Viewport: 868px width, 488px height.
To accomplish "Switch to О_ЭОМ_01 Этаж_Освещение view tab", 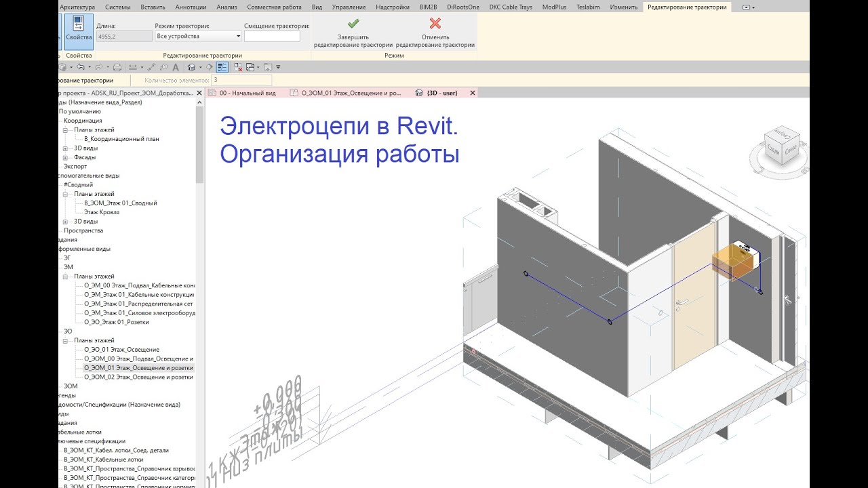I will (351, 93).
